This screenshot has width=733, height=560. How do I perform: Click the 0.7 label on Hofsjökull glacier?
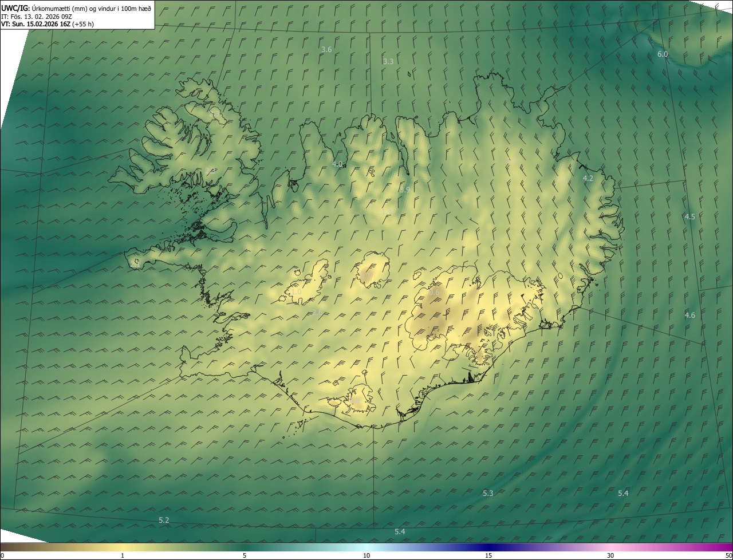[x=365, y=277]
